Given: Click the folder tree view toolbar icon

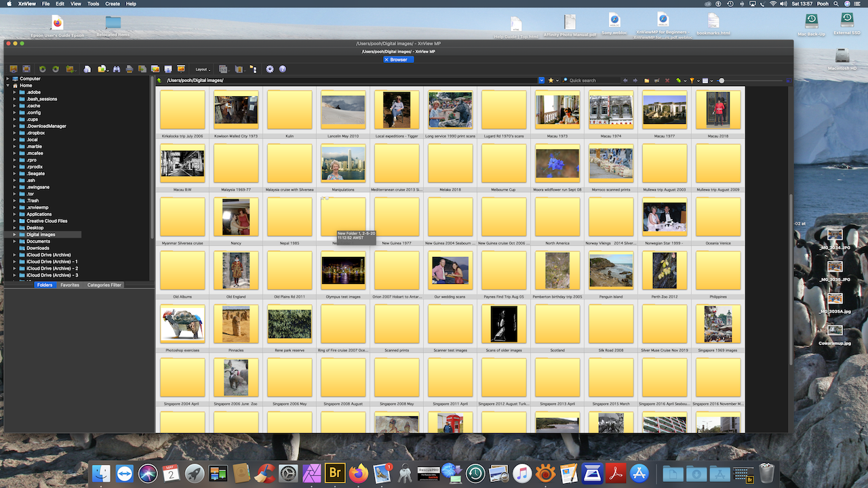Looking at the screenshot, I should 253,69.
